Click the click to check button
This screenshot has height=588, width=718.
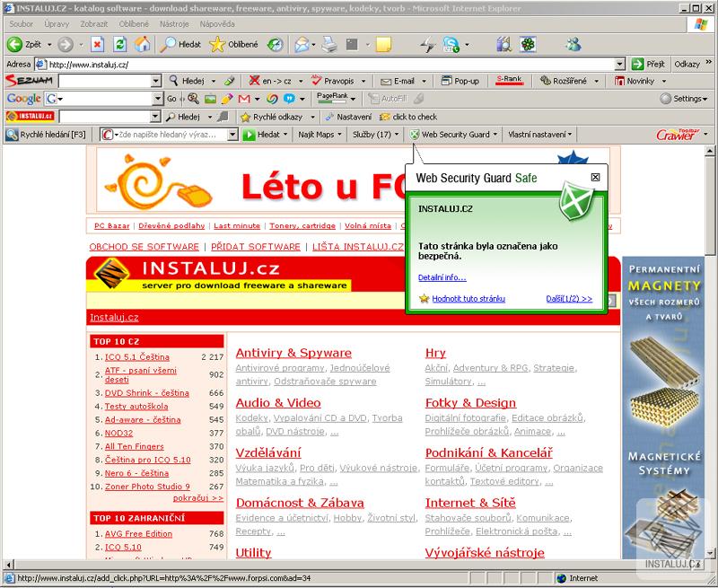(408, 117)
